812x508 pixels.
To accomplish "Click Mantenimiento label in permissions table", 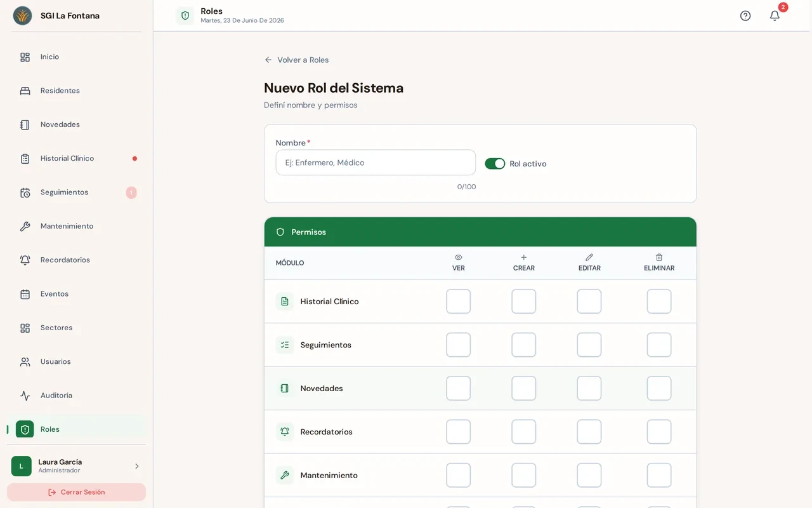I will tap(329, 475).
